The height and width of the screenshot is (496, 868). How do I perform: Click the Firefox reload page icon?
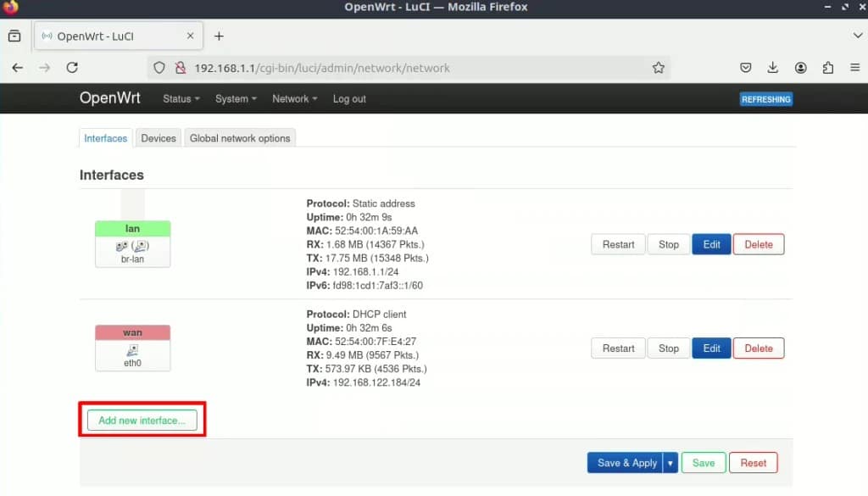click(72, 68)
